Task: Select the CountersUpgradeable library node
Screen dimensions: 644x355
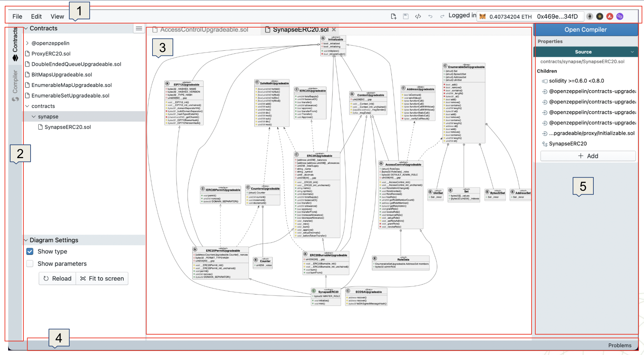Action: click(x=263, y=195)
